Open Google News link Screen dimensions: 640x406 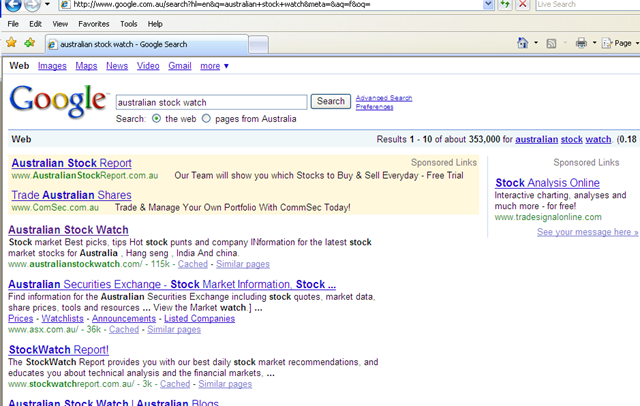tap(117, 66)
